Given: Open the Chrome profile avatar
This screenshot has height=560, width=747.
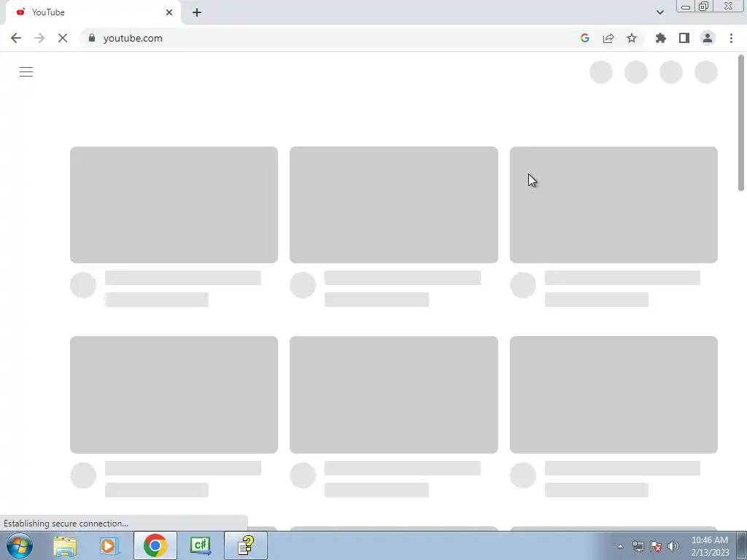Looking at the screenshot, I should point(708,38).
